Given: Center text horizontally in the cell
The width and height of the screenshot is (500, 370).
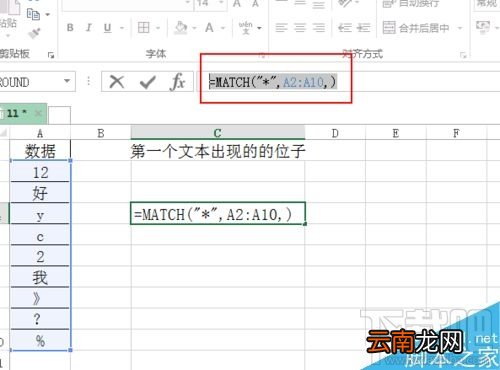Looking at the screenshot, I should 300,28.
